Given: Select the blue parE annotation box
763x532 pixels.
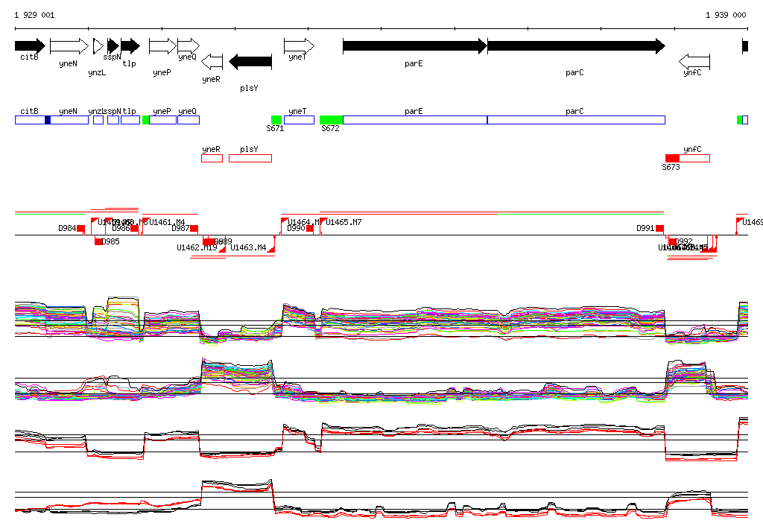Looking at the screenshot, I should 415,120.
